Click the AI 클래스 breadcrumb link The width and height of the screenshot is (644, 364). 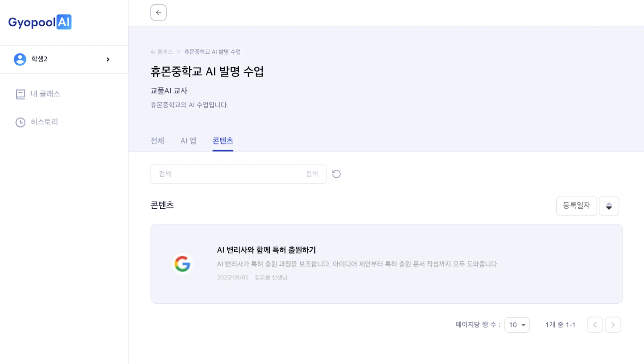tap(161, 52)
